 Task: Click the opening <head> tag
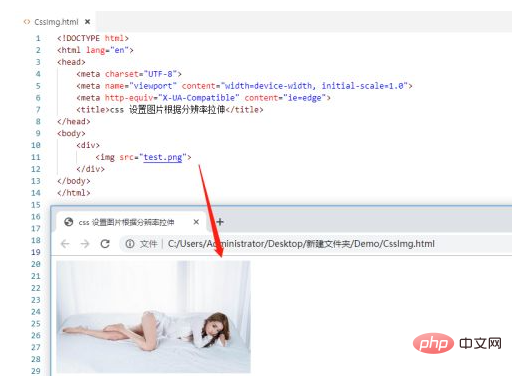[71, 62]
